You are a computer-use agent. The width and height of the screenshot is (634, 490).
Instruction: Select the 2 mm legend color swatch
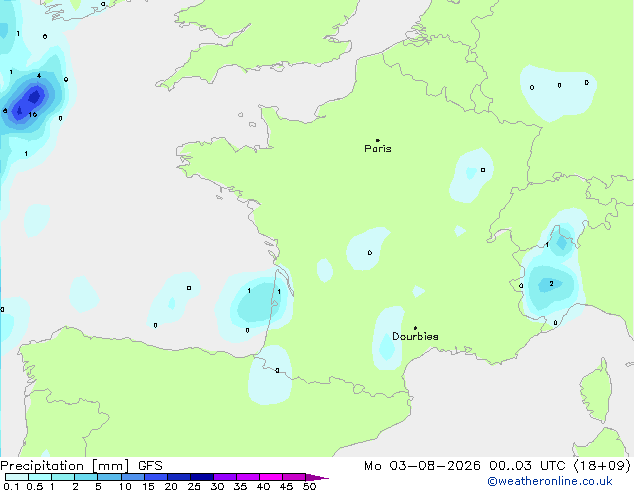pos(86,477)
